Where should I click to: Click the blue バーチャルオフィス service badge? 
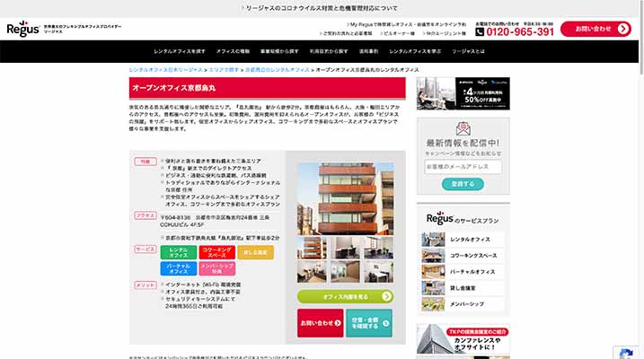[178, 268]
